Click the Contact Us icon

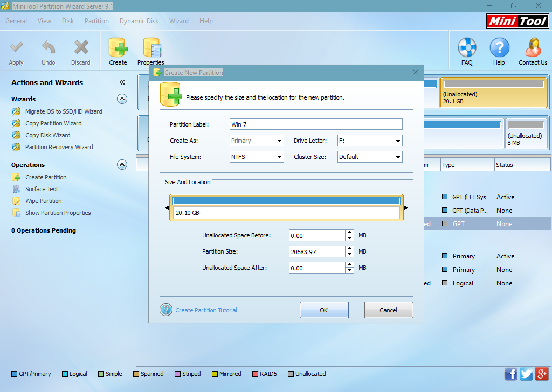[533, 47]
